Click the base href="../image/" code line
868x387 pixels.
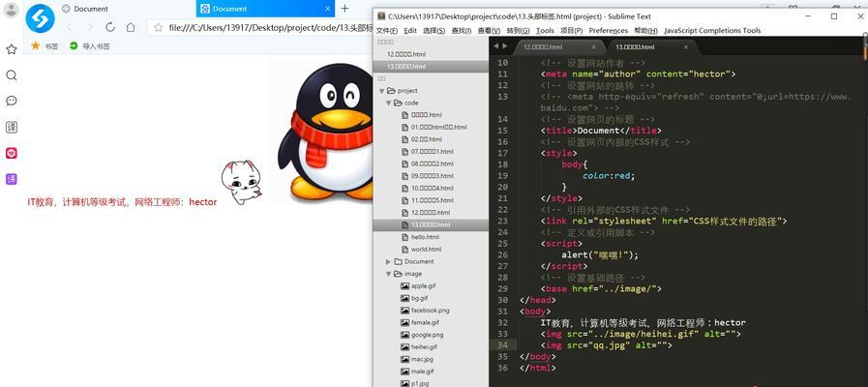(x=601, y=288)
